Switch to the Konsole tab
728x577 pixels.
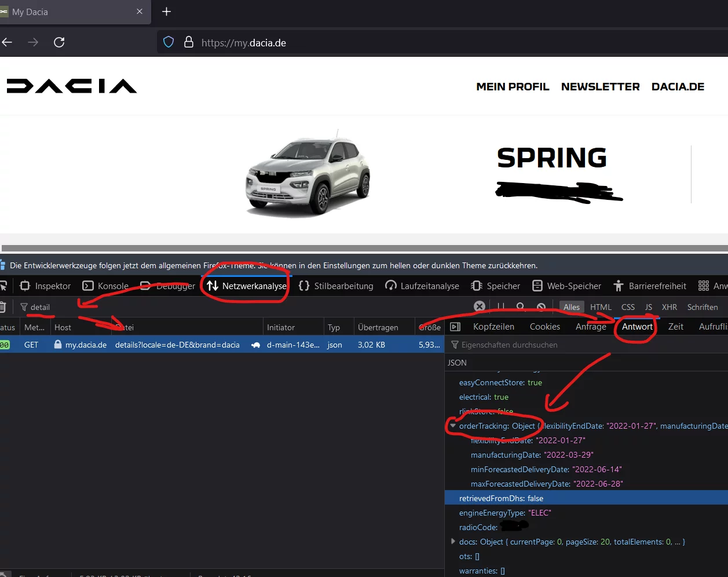click(105, 286)
